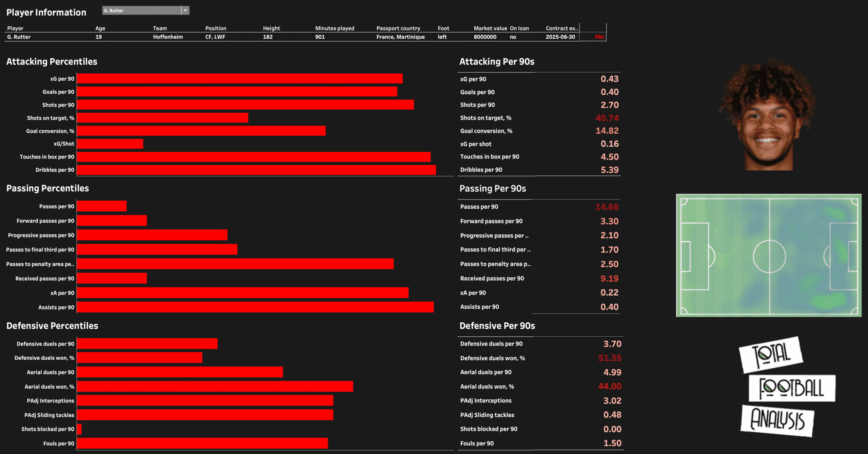Click the Passes per 90 value 14.68
Image resolution: width=868 pixels, height=454 pixels.
(607, 207)
